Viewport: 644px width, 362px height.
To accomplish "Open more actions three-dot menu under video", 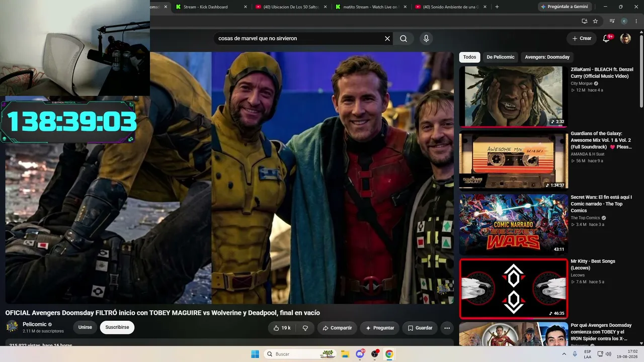I will (x=447, y=328).
